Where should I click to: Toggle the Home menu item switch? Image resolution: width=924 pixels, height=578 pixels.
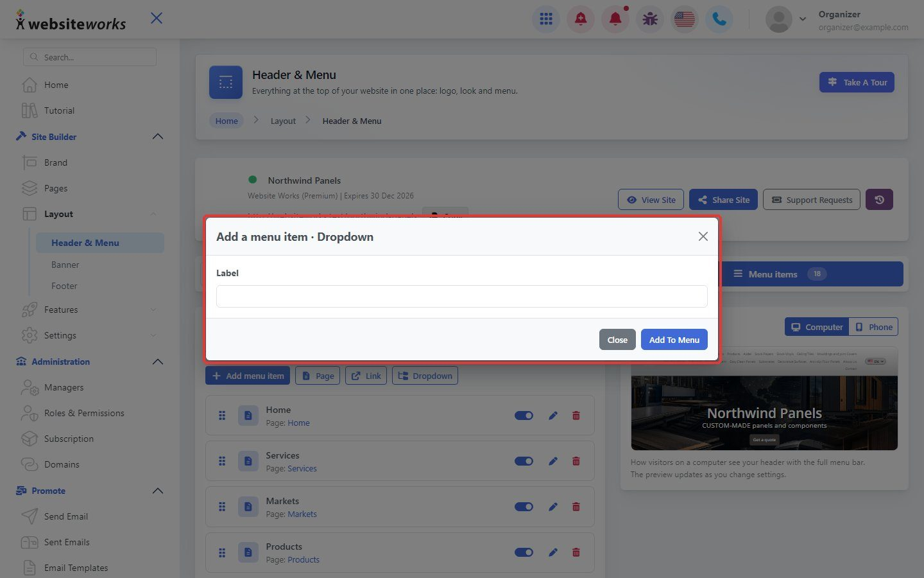(x=524, y=416)
